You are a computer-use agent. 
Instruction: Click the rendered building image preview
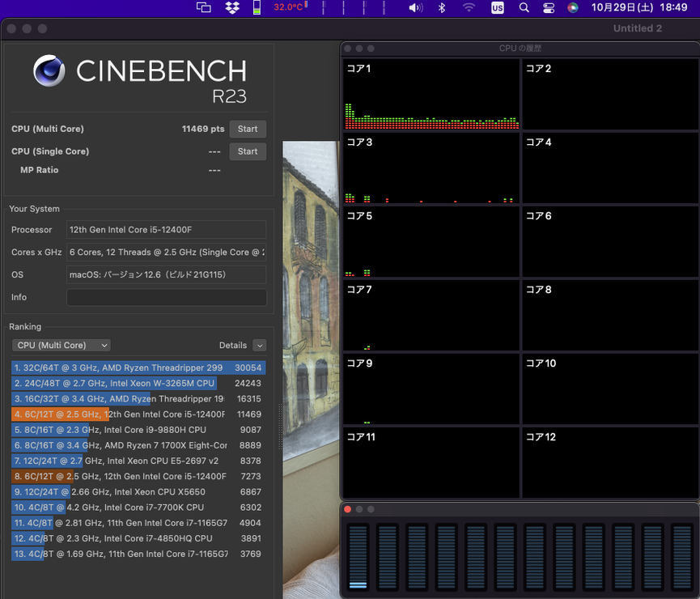pyautogui.click(x=311, y=370)
